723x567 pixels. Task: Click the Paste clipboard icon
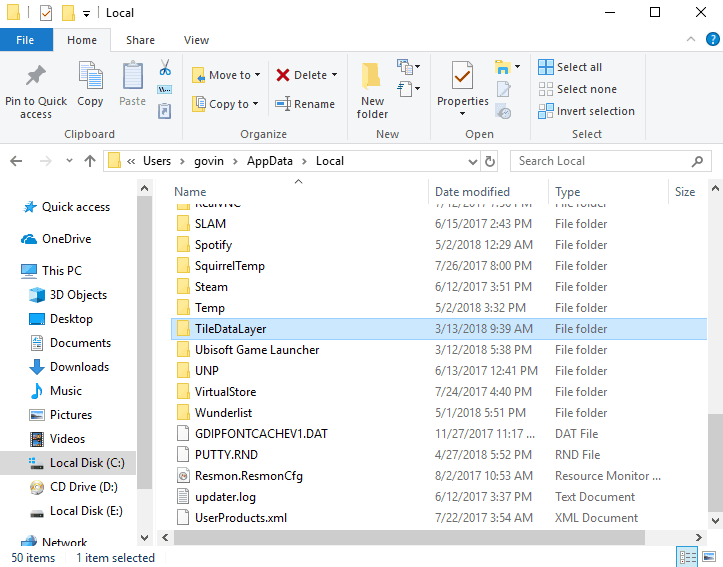(x=132, y=78)
